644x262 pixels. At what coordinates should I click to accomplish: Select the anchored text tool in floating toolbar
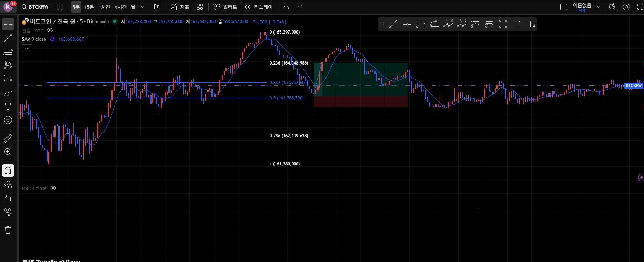pyautogui.click(x=531, y=24)
